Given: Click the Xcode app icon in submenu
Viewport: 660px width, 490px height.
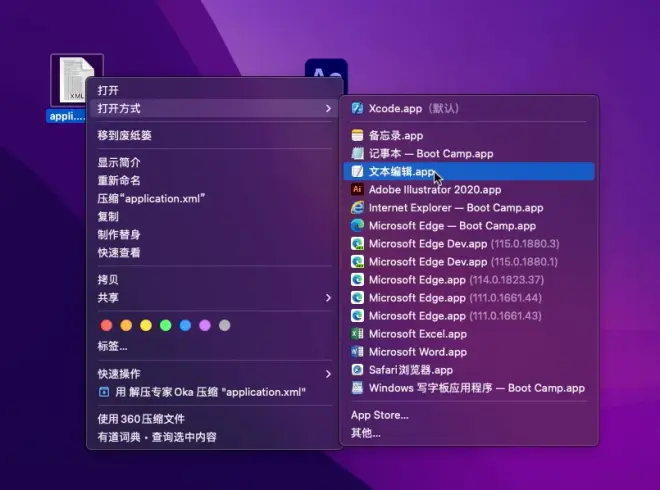Looking at the screenshot, I should pyautogui.click(x=357, y=108).
